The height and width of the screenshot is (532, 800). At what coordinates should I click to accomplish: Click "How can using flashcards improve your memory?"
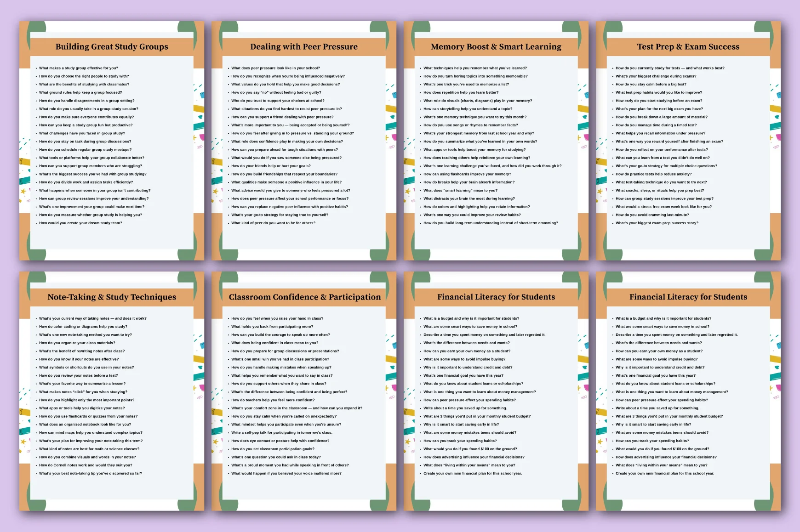click(x=467, y=174)
